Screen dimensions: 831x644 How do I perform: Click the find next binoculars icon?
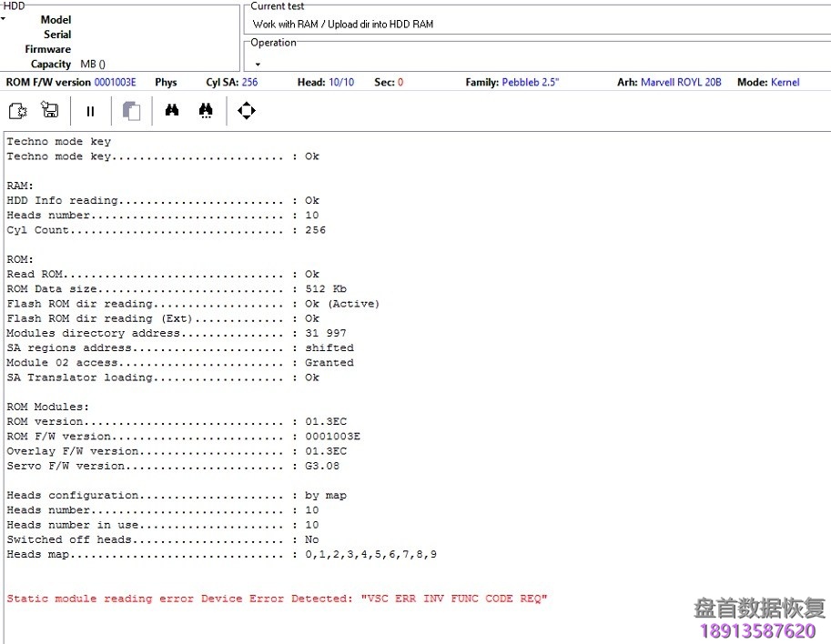pyautogui.click(x=205, y=110)
